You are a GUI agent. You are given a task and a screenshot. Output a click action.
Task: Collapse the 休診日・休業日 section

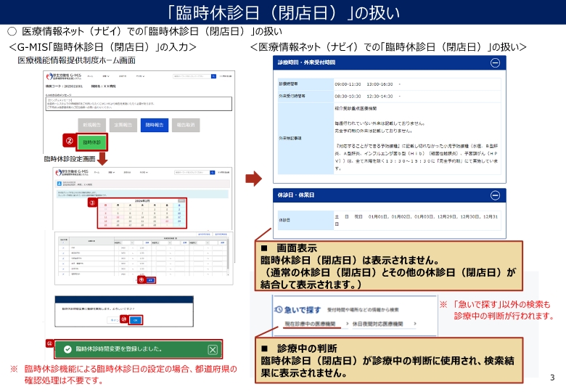click(x=495, y=195)
